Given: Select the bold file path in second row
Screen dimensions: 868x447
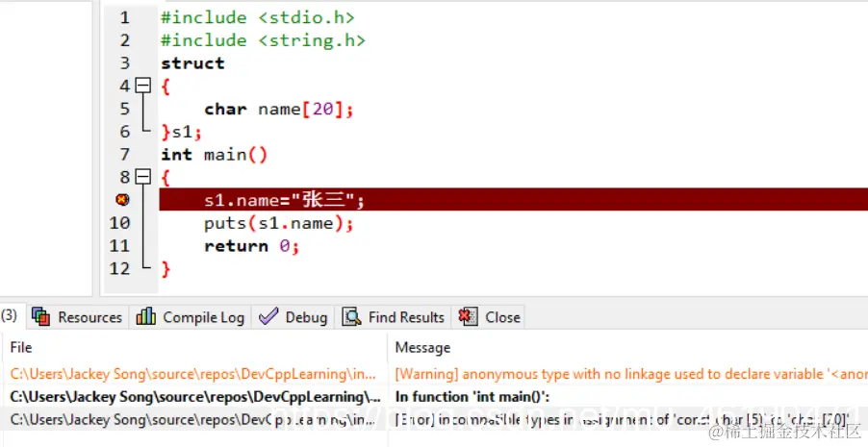Looking at the screenshot, I should click(x=195, y=397).
